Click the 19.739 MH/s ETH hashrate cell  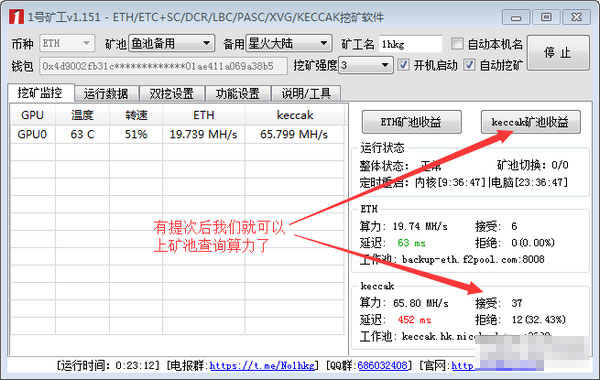point(204,134)
